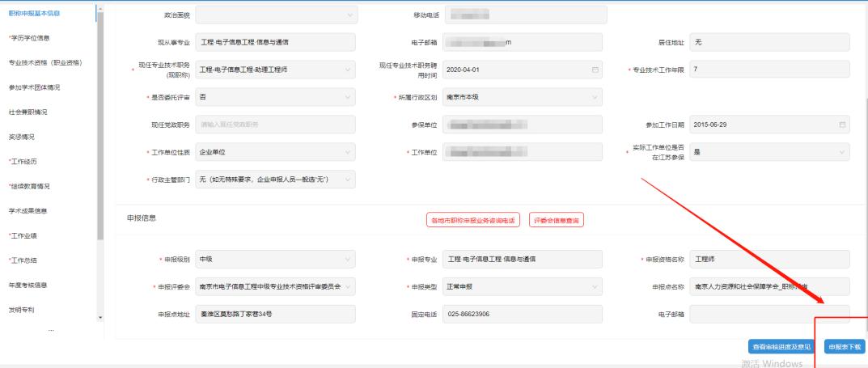
Task: Click 各地市职称申报业务咨询电话 button
Action: point(473,220)
